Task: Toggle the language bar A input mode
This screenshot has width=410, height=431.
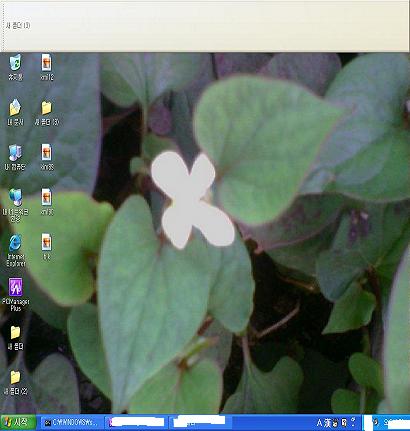Action: coord(320,423)
